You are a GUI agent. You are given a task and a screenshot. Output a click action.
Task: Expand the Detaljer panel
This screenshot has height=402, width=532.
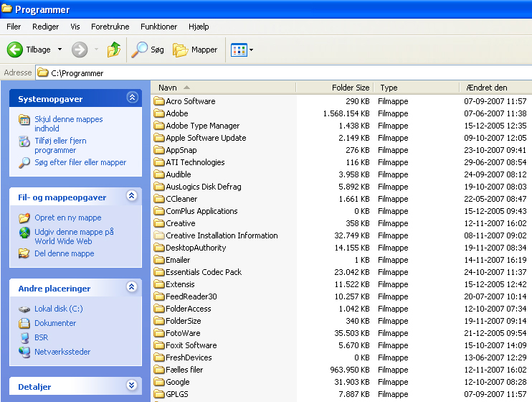(x=131, y=385)
